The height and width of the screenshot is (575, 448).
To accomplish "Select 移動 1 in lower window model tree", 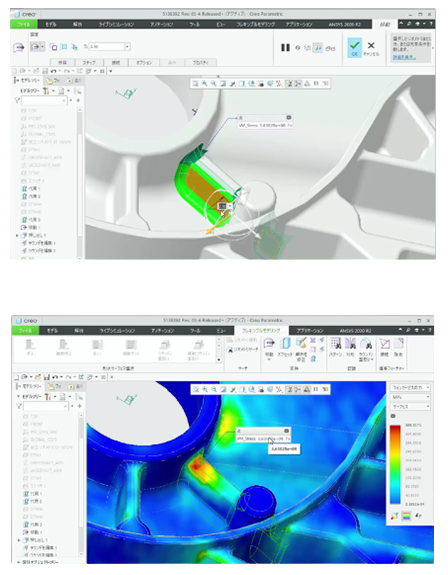I will (33, 532).
